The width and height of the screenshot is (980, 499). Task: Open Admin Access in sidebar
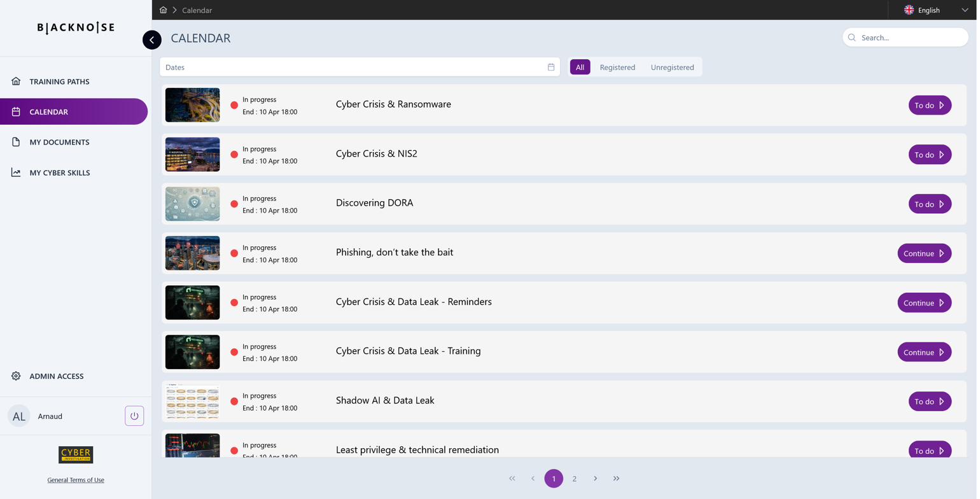pyautogui.click(x=74, y=376)
